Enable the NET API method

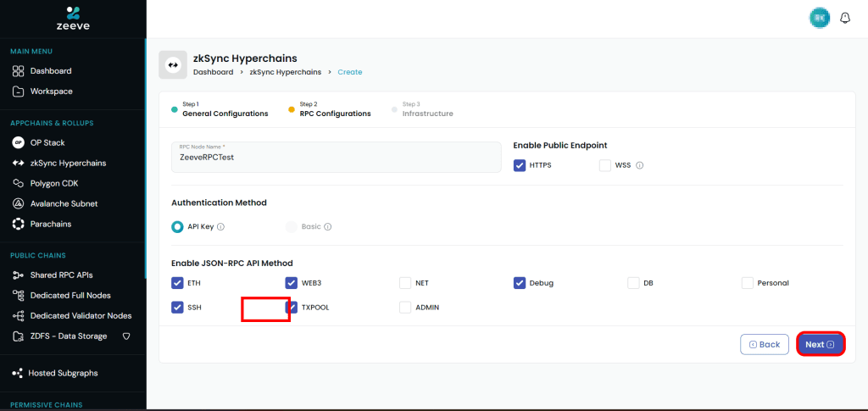point(405,283)
